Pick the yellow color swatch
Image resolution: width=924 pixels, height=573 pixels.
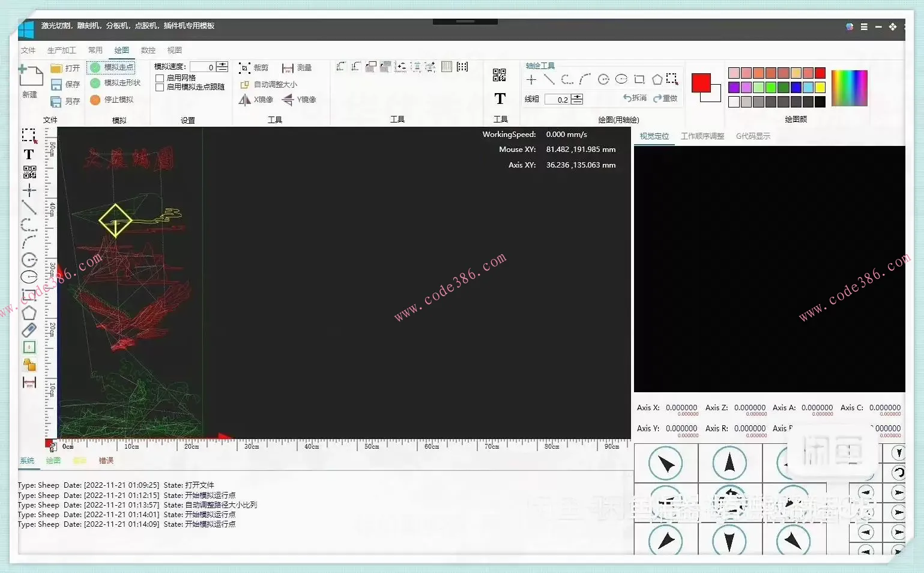820,88
